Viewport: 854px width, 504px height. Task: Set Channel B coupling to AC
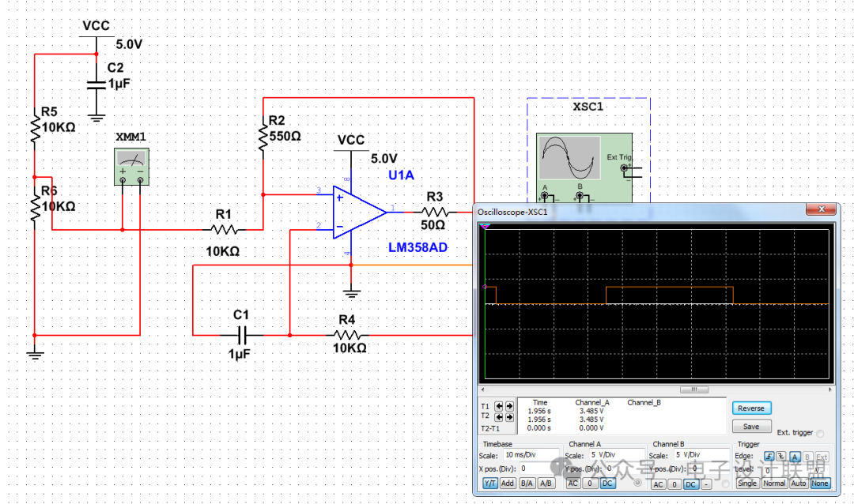coord(658,484)
